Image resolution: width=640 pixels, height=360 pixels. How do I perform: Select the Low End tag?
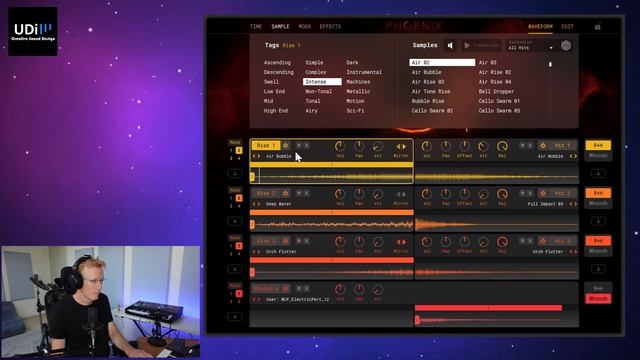(x=274, y=91)
